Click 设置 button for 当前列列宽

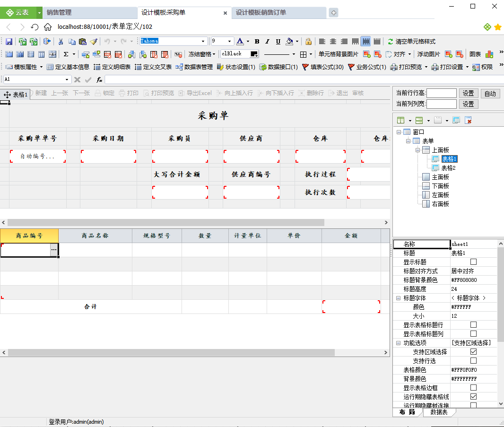(469, 104)
